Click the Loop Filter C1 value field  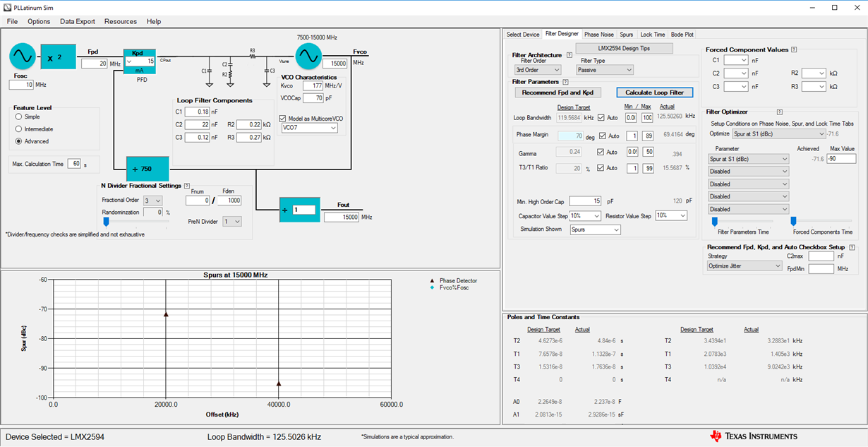(197, 112)
